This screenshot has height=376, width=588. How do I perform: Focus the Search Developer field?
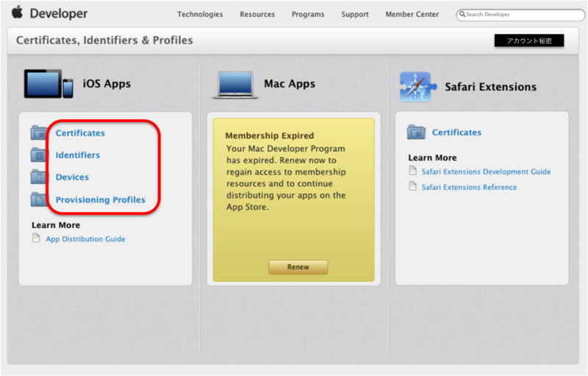click(x=520, y=15)
